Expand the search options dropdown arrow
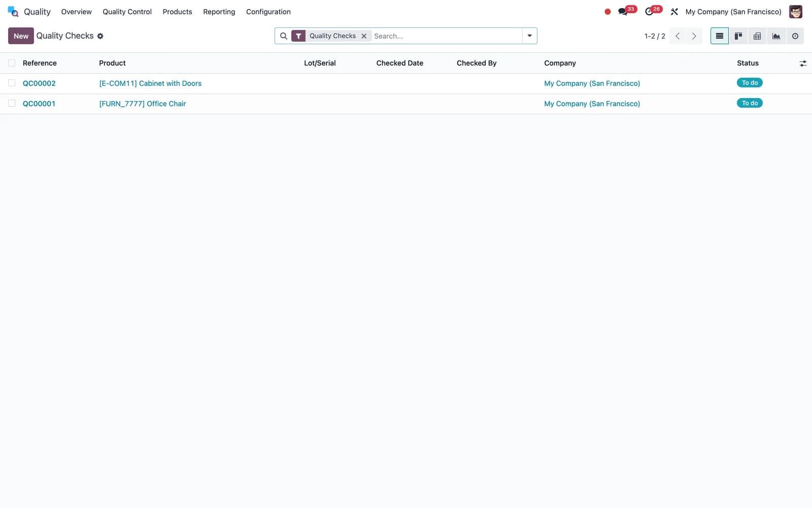 click(529, 36)
